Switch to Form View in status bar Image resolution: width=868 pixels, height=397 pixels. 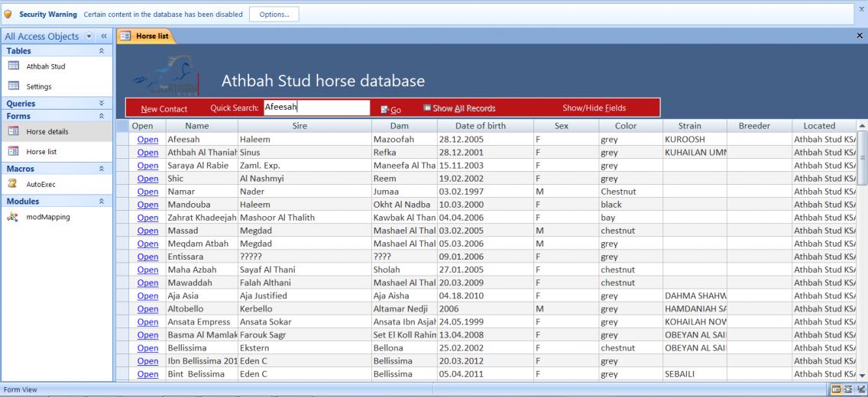[x=836, y=390]
